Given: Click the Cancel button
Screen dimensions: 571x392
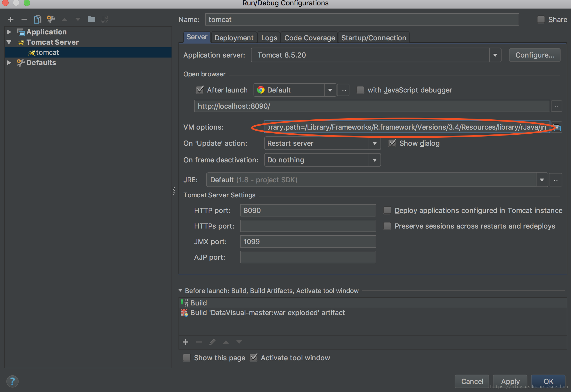Looking at the screenshot, I should (x=472, y=381).
